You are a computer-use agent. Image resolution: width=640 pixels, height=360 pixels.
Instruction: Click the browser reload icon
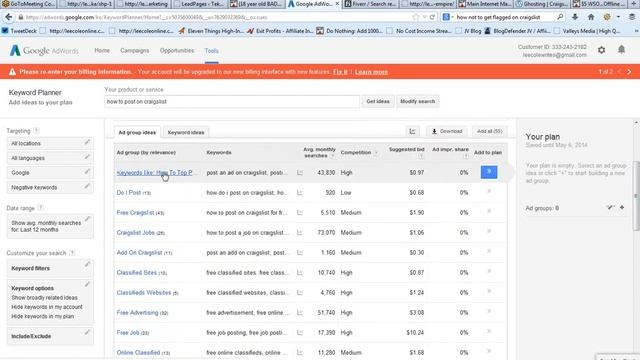click(433, 17)
